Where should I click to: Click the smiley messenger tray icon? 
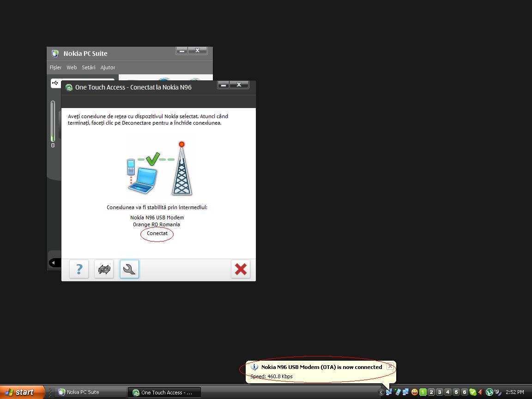pyautogui.click(x=414, y=392)
